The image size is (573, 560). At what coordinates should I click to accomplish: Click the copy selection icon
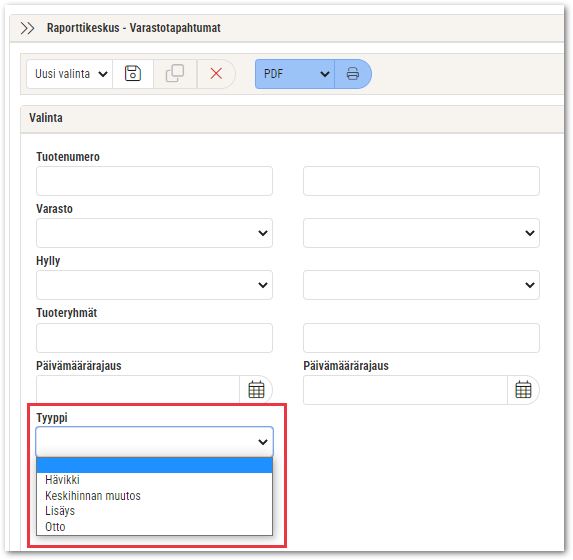(175, 74)
